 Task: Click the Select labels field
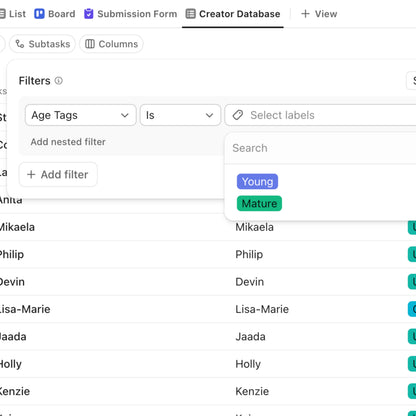coord(320,115)
